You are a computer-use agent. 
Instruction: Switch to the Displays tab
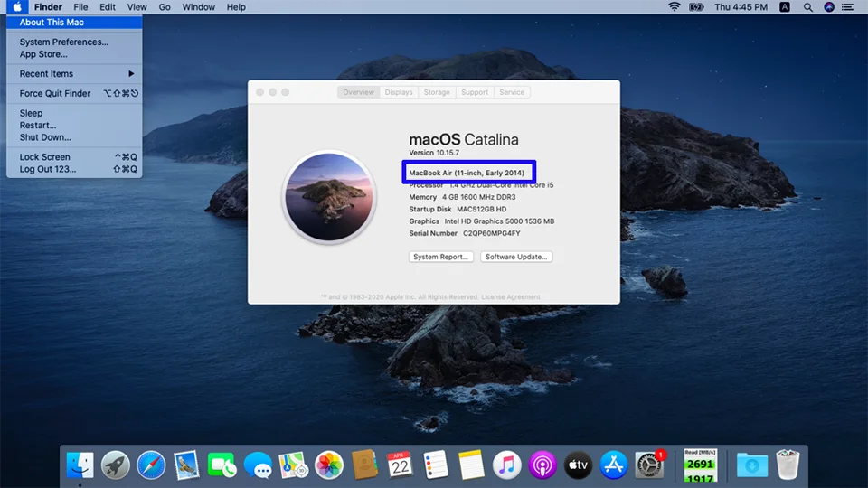click(x=399, y=92)
